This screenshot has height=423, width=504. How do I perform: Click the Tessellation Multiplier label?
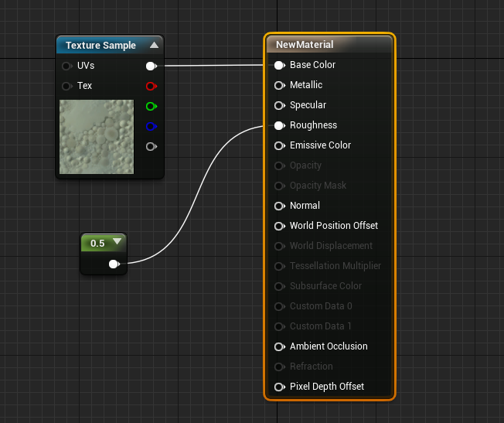click(x=335, y=266)
